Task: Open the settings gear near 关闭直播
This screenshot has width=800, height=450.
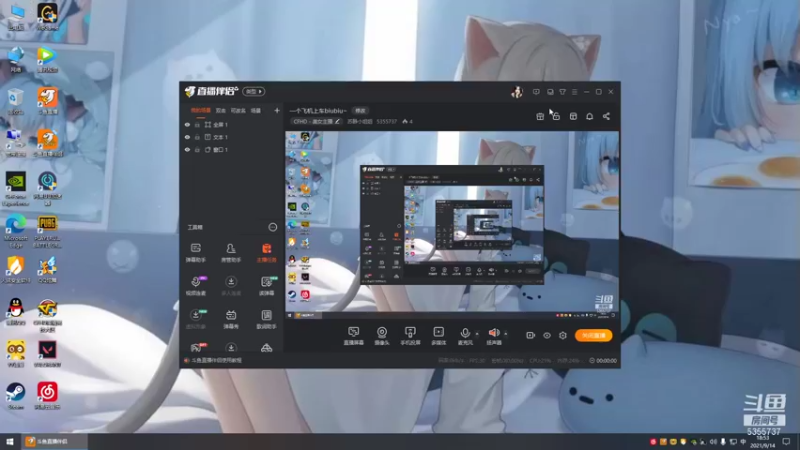Action: pyautogui.click(x=563, y=335)
